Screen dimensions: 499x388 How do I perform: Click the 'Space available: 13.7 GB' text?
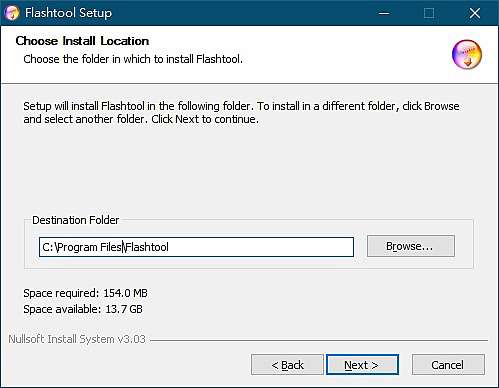[x=83, y=309]
